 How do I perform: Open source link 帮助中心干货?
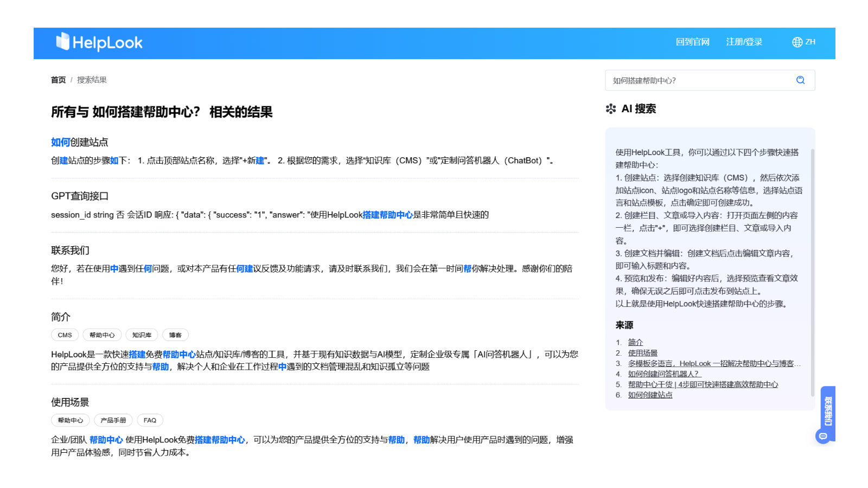(x=703, y=384)
